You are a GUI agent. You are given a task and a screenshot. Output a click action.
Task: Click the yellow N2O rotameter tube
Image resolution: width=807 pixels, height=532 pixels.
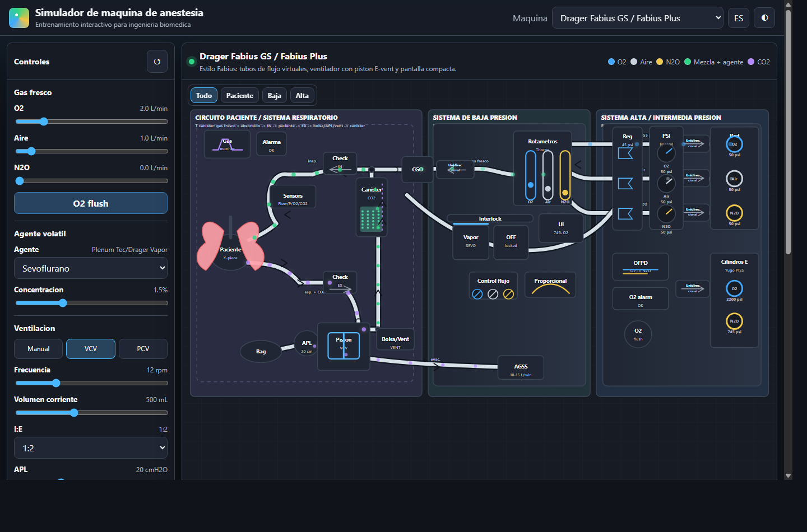coord(565,175)
